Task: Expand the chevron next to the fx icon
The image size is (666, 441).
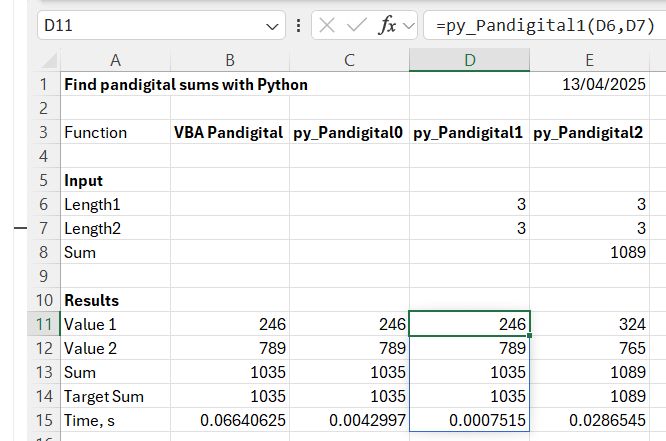Action: coord(408,26)
